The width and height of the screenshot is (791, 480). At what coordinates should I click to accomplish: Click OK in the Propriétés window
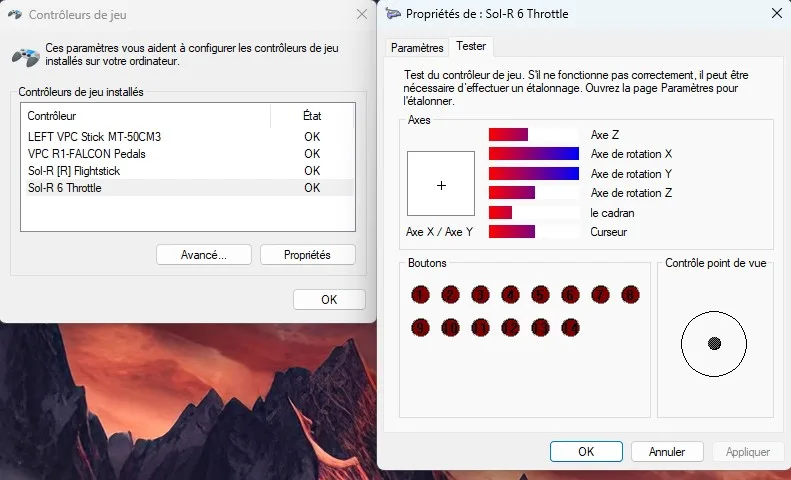[586, 451]
